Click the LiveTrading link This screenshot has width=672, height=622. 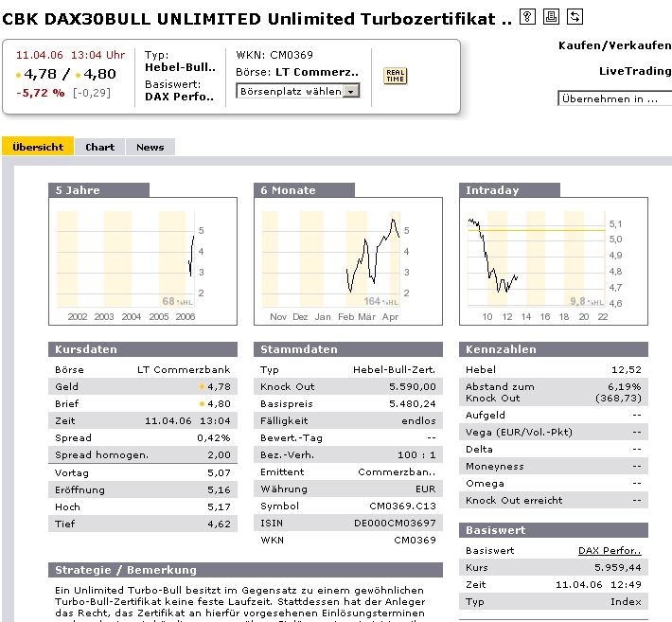click(635, 71)
